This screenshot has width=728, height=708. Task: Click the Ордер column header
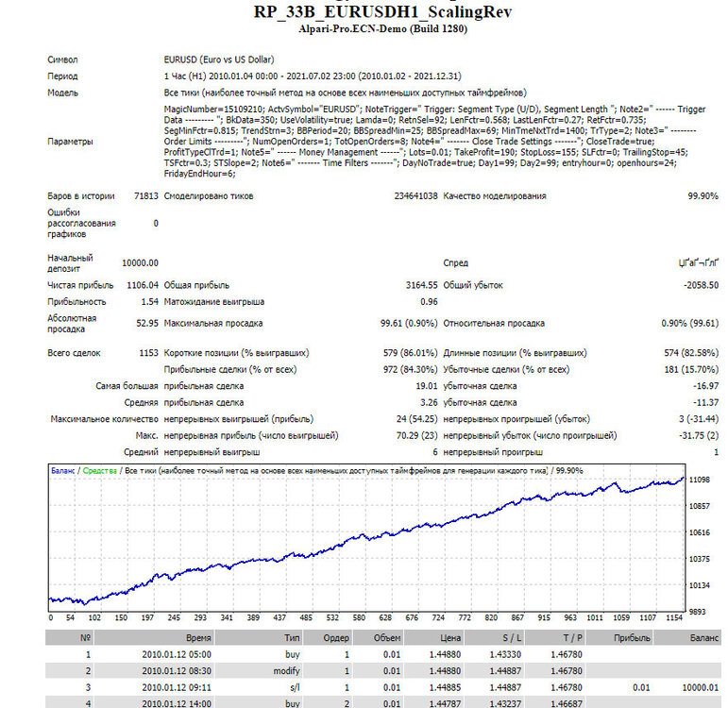pos(328,638)
